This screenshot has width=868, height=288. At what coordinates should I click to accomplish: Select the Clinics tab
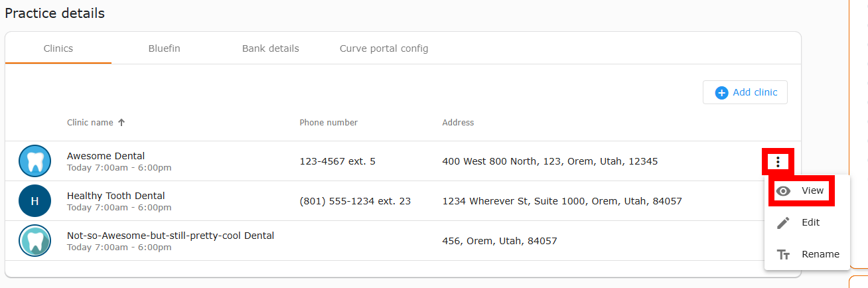(58, 48)
